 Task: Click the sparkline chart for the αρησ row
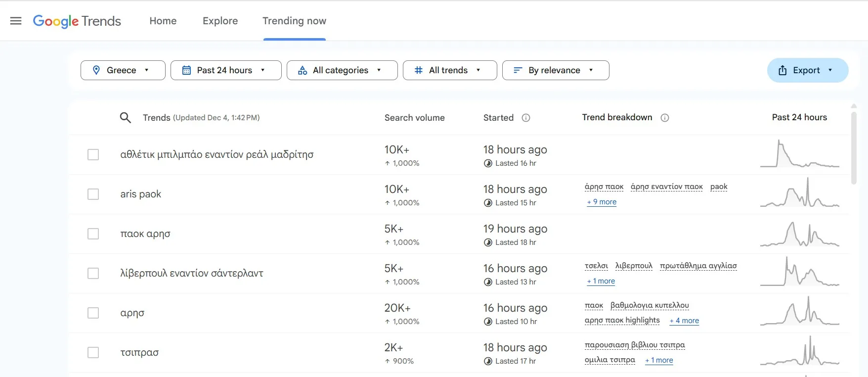coord(799,312)
